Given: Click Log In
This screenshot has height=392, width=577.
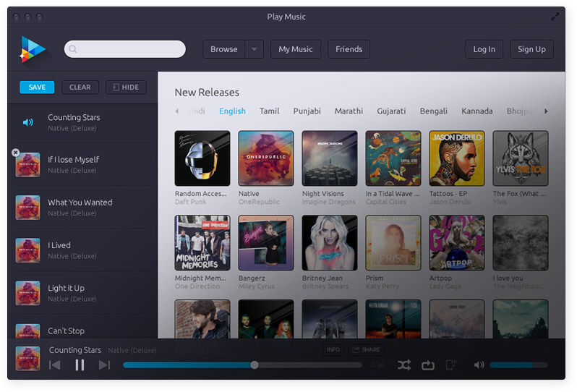Looking at the screenshot, I should pyautogui.click(x=484, y=49).
